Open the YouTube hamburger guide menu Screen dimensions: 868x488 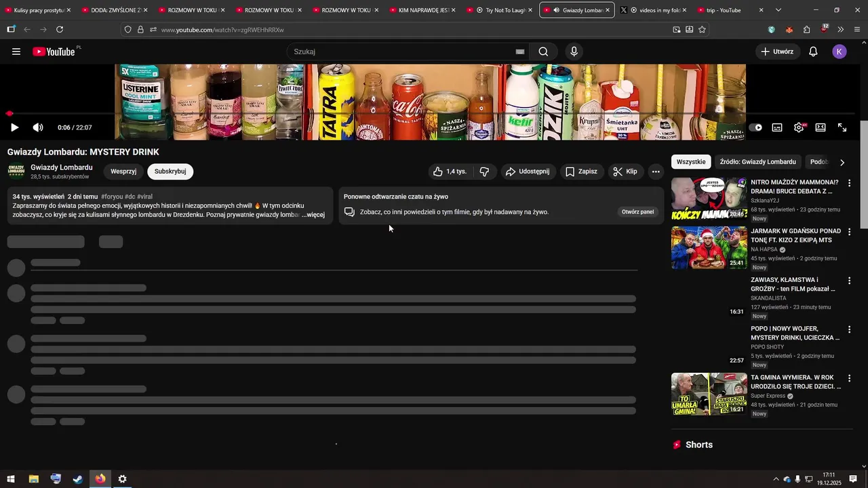pyautogui.click(x=16, y=52)
